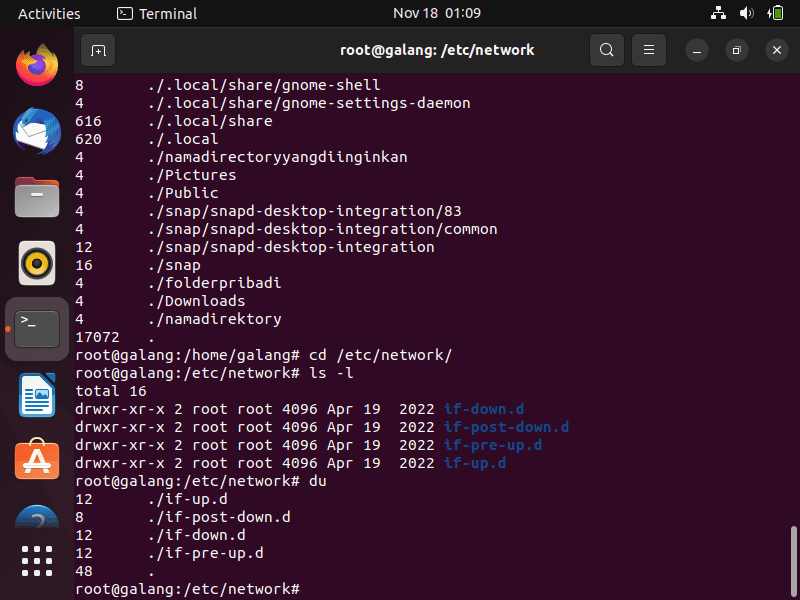Open Ubuntu Software store icon
800x600 pixels.
coord(37,461)
